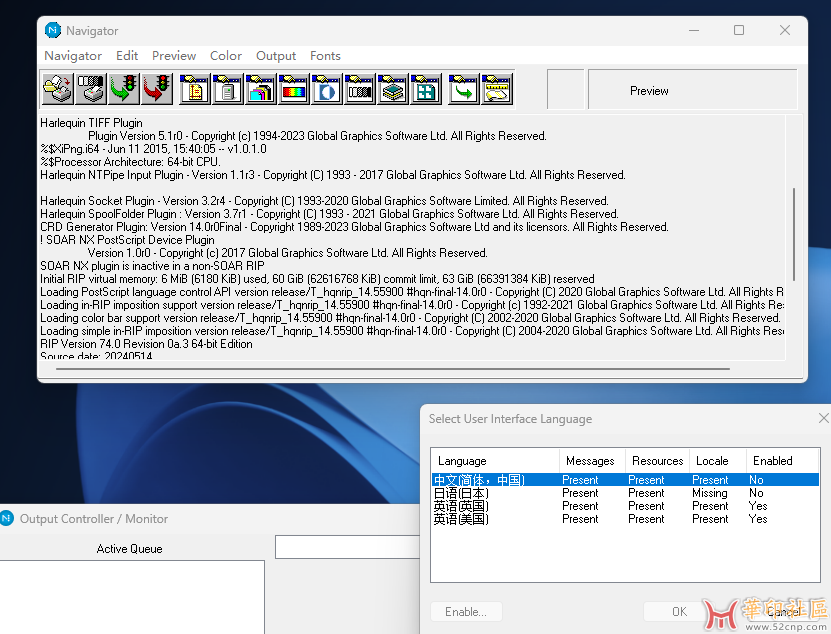Open the teal imposition grid icon
The height and width of the screenshot is (634, 831).
(425, 89)
